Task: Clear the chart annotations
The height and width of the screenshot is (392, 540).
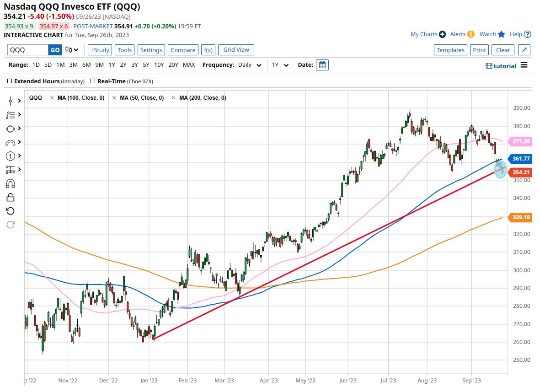Action: click(503, 50)
